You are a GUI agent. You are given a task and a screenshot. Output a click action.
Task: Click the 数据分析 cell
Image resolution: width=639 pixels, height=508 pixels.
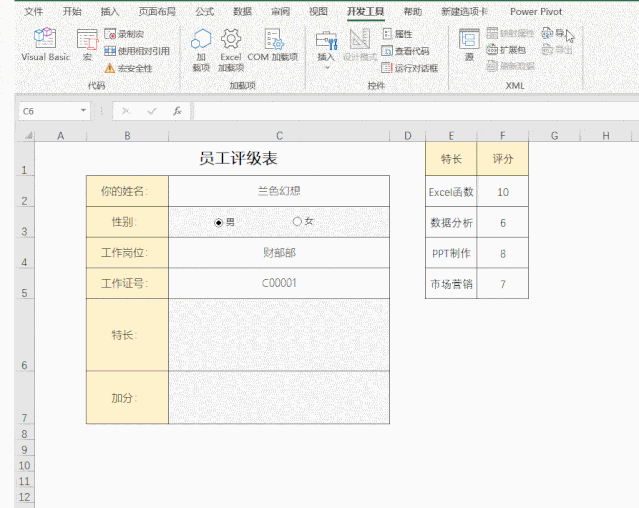[x=451, y=222]
